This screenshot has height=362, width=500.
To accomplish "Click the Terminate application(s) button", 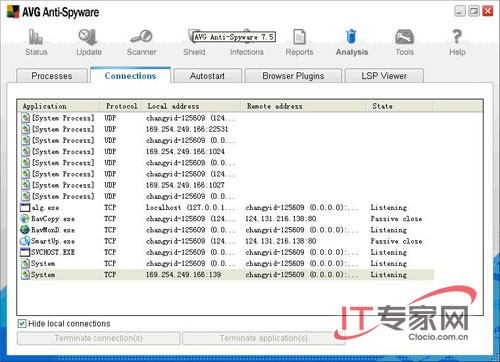I will coord(264,338).
